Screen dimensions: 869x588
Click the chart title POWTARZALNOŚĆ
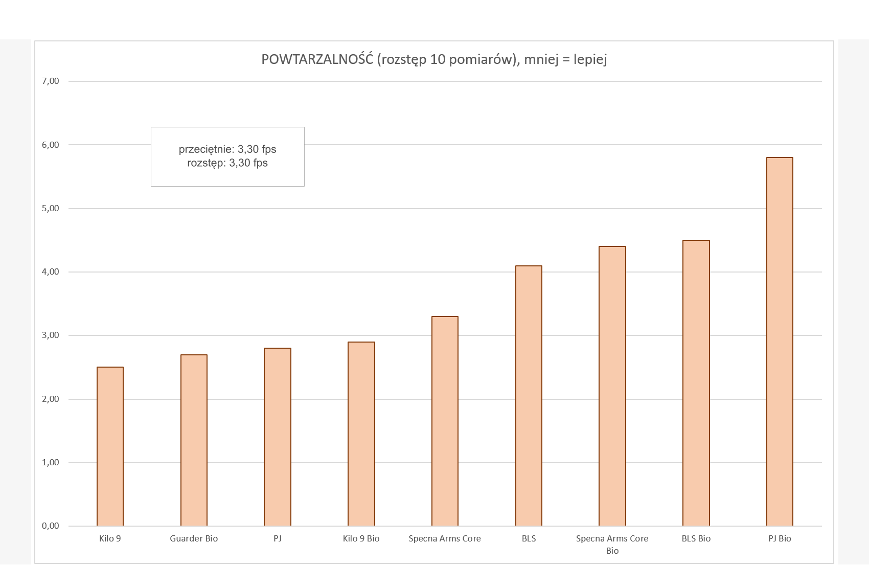point(434,59)
